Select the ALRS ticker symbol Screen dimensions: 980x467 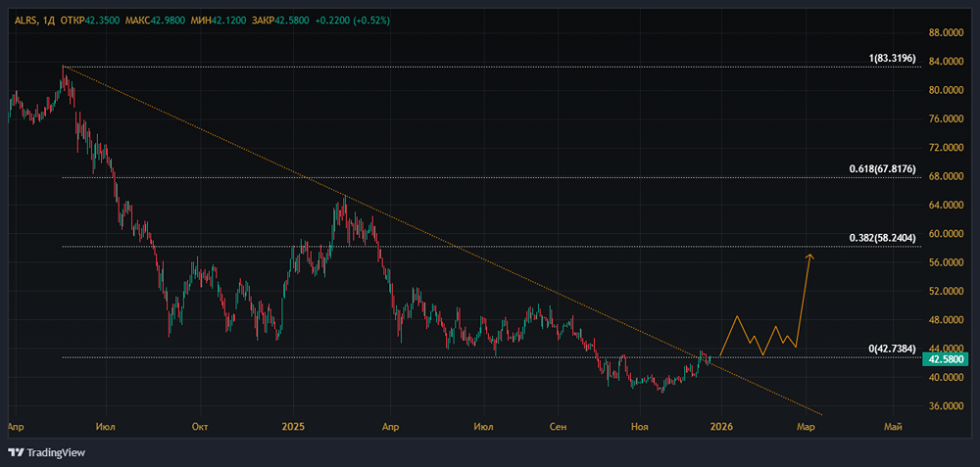tap(24, 21)
